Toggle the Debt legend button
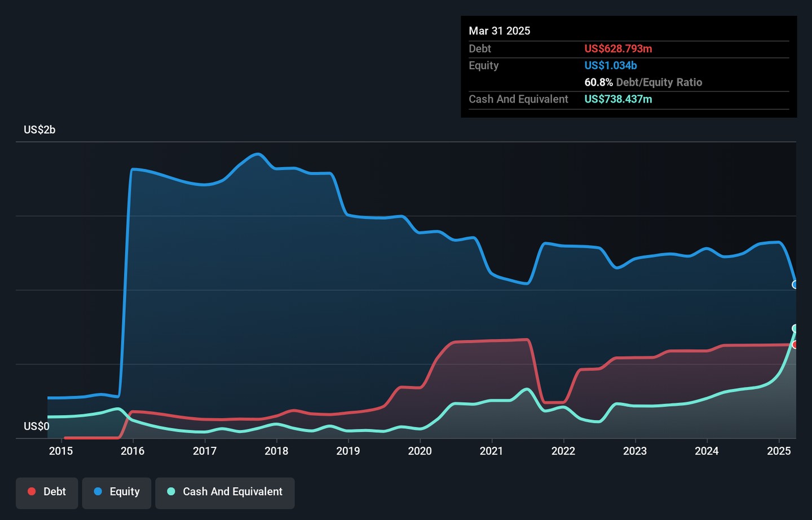Viewport: 812px width, 520px height. [47, 492]
